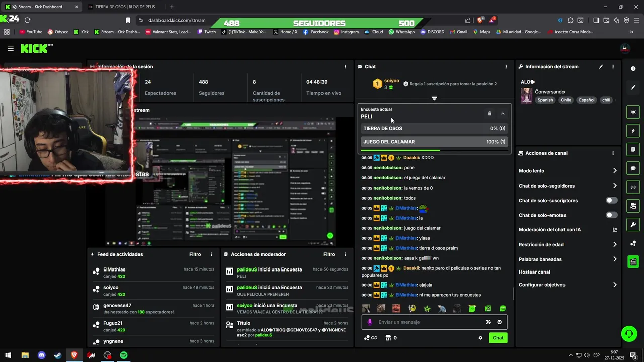Click the Spanish tag in stream info
The width and height of the screenshot is (644, 362).
click(545, 100)
